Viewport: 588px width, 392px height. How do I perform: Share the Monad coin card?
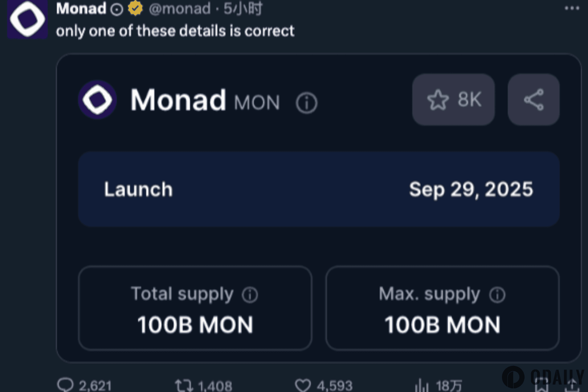click(534, 99)
